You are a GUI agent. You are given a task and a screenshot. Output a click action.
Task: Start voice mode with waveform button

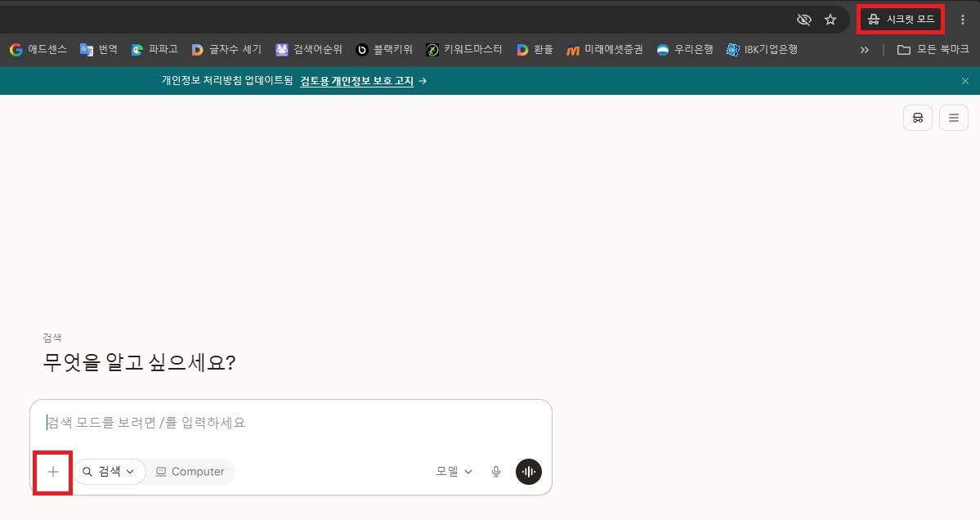tap(529, 472)
